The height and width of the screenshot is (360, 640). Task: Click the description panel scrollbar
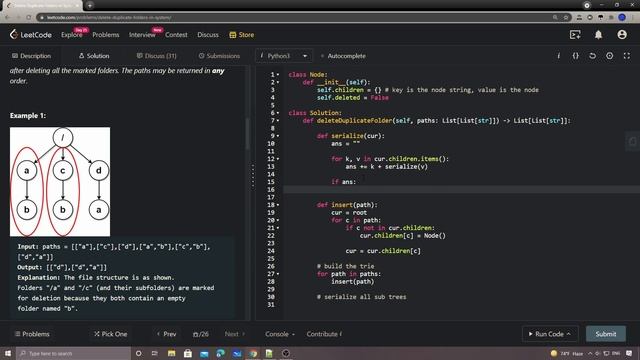point(247,133)
